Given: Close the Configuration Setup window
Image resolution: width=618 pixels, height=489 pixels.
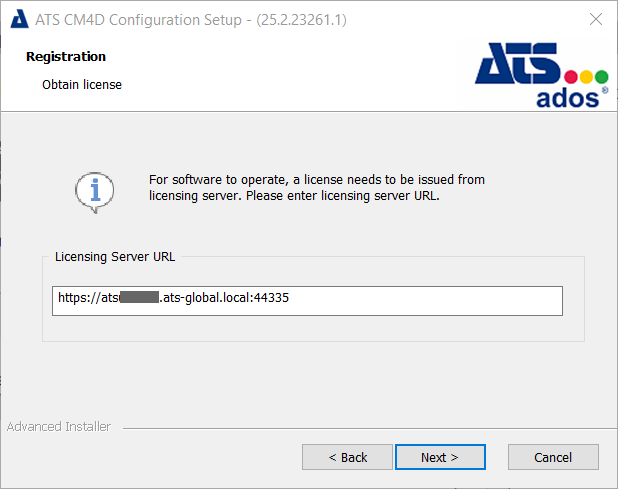Looking at the screenshot, I should tap(595, 19).
